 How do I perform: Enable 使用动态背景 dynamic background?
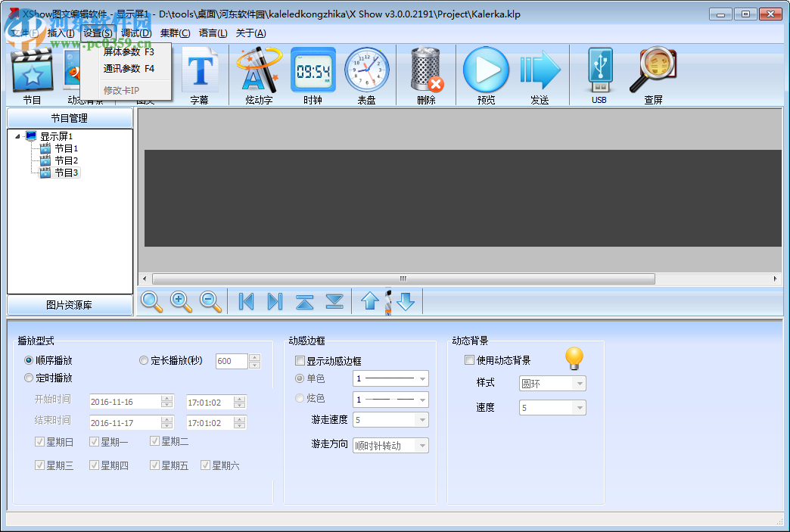pyautogui.click(x=468, y=359)
